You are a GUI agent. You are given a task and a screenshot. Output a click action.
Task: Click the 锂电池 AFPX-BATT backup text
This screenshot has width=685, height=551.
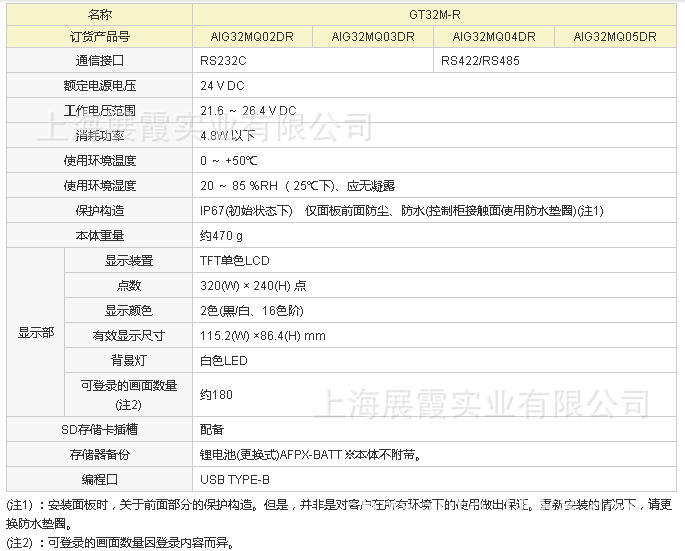tap(311, 455)
